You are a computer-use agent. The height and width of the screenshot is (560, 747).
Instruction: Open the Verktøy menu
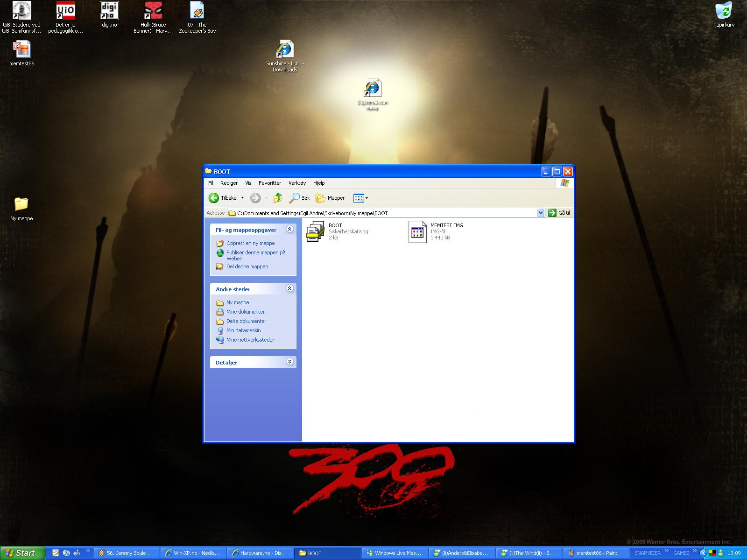pyautogui.click(x=297, y=183)
